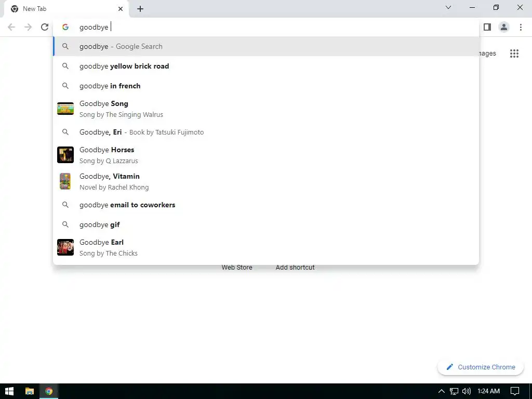This screenshot has width=532, height=399.
Task: Select Goodbye Horses by Q Lazzarus
Action: tap(266, 155)
